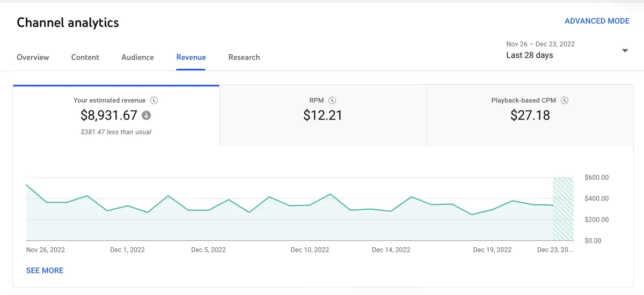Click the hatched region at chart's end

tap(563, 209)
